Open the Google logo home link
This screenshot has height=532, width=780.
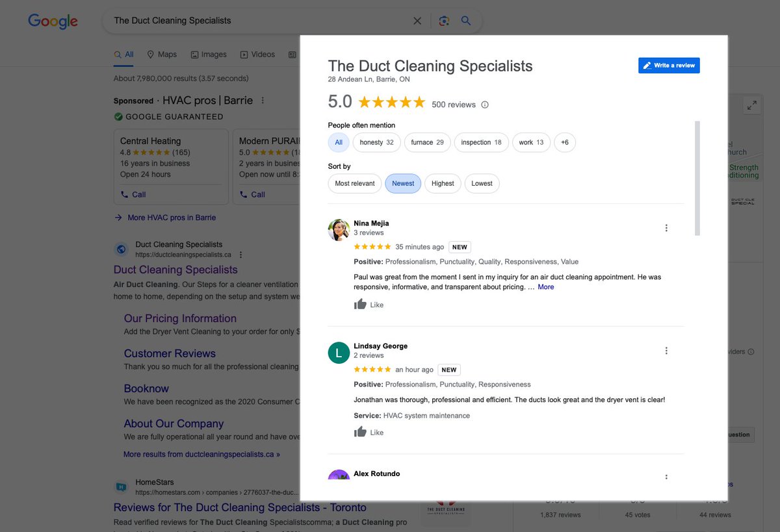(x=53, y=21)
